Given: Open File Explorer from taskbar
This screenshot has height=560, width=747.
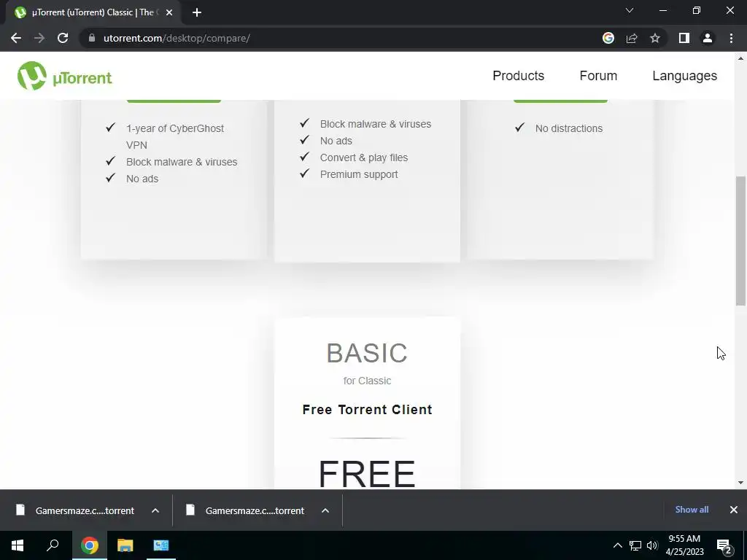Looking at the screenshot, I should click(x=125, y=545).
